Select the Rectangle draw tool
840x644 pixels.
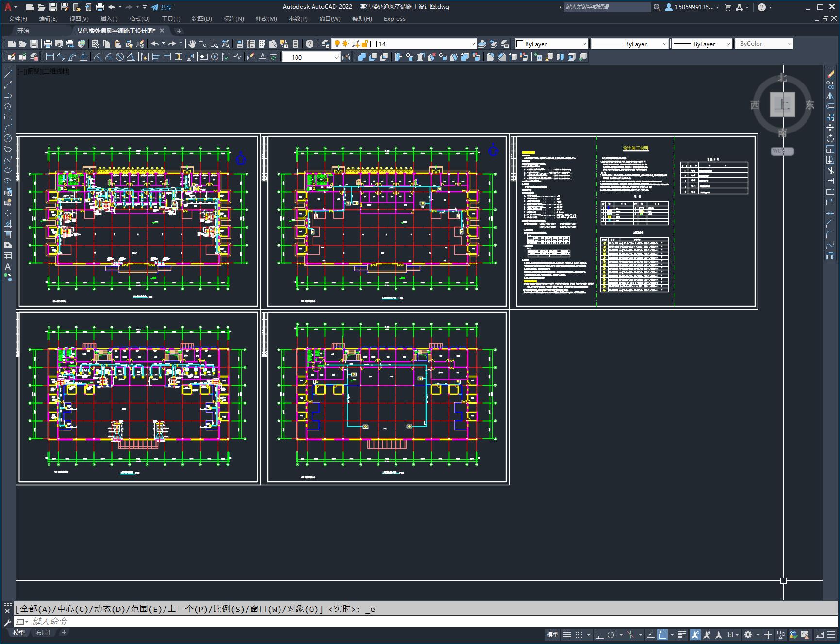pyautogui.click(x=8, y=117)
